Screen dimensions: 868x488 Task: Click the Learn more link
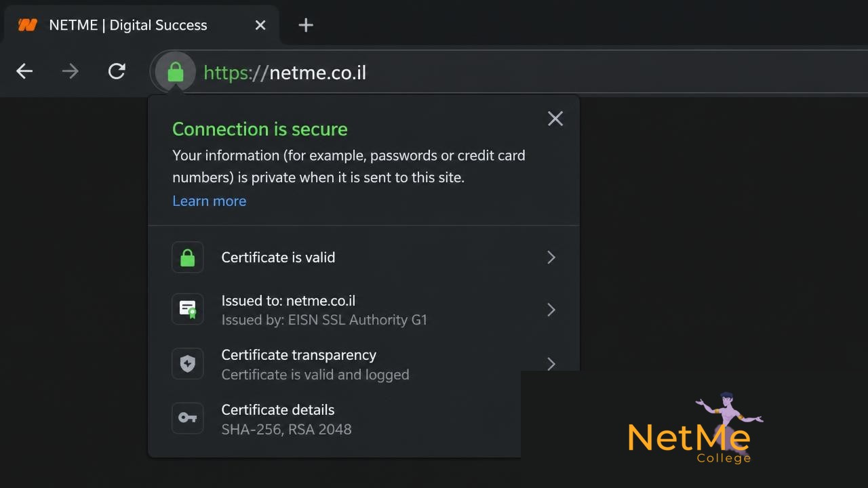[210, 201]
